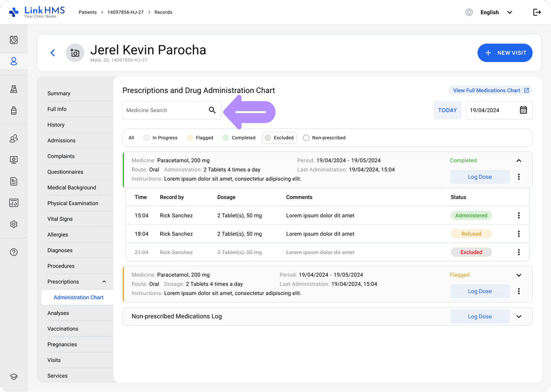Open the laboratory flask sidebar icon
Image resolution: width=551 pixels, height=392 pixels.
[14, 89]
